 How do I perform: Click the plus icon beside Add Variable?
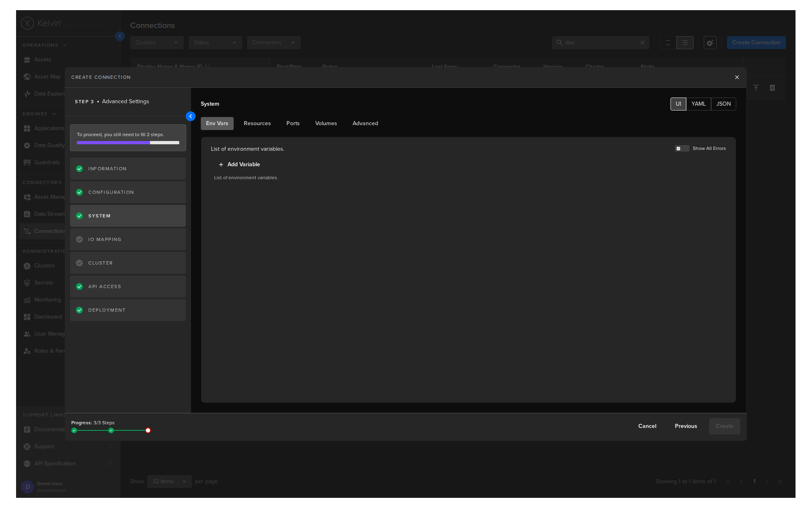point(221,165)
